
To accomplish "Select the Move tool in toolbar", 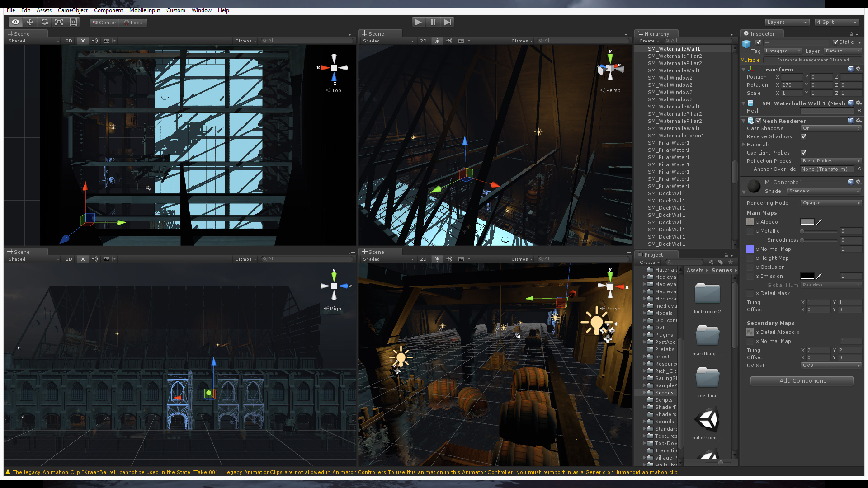I will [x=30, y=22].
